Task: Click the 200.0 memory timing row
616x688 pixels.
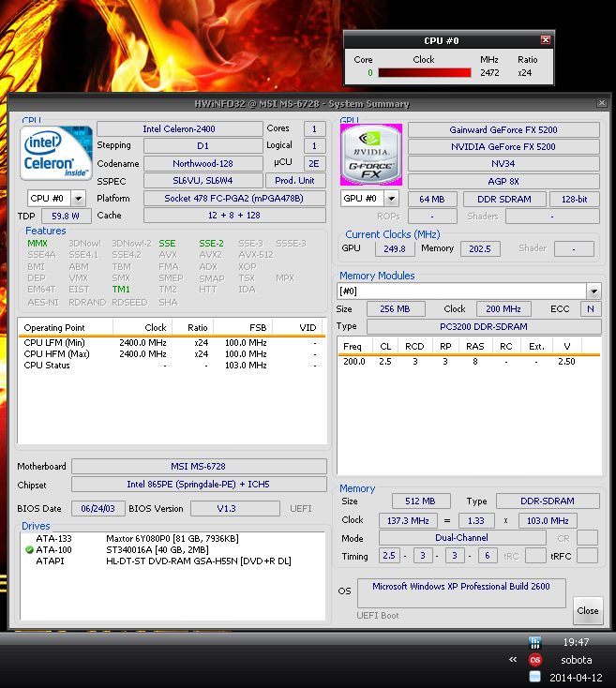Action: [469, 362]
